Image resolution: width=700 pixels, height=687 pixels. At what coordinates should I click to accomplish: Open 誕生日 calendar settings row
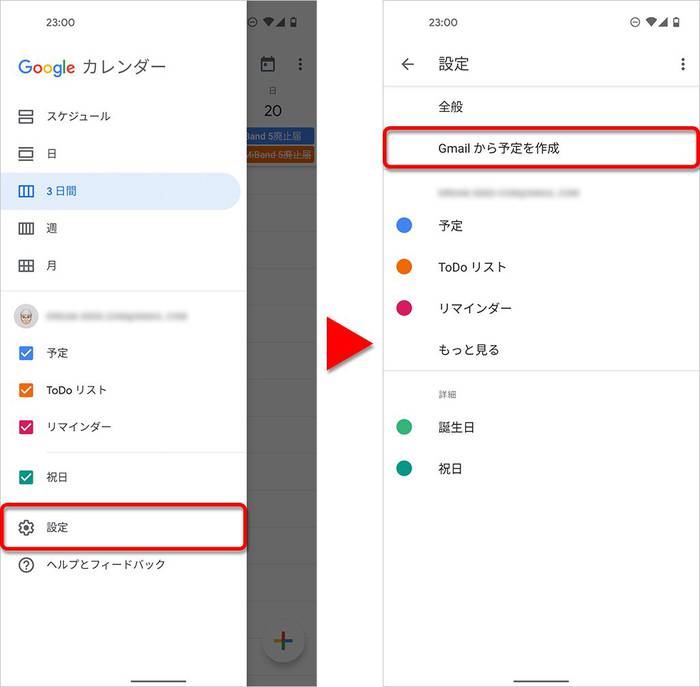coord(541,427)
